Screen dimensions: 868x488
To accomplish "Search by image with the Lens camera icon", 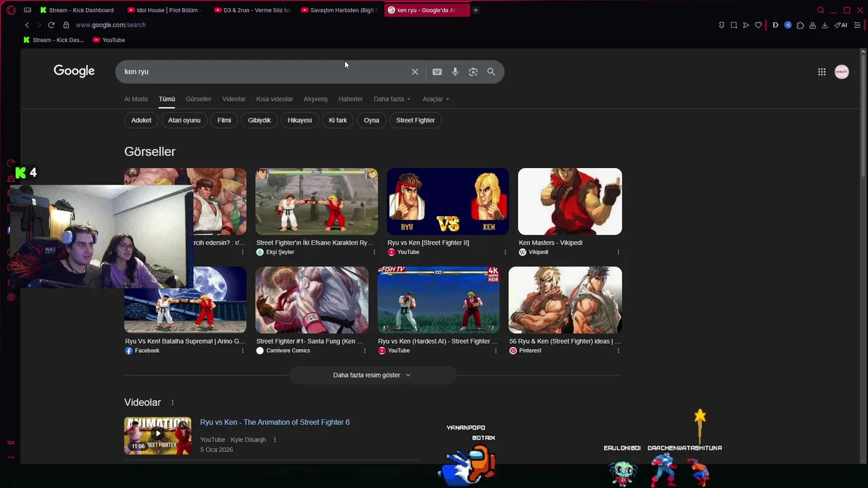I will [x=473, y=72].
